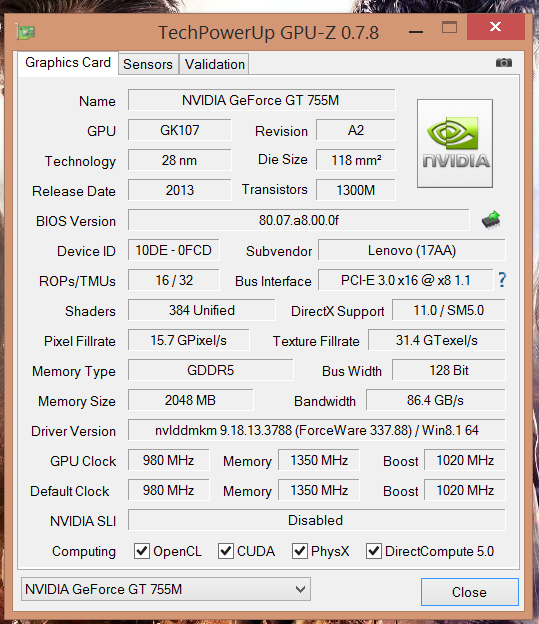Image resolution: width=539 pixels, height=624 pixels.
Task: Click the GPU-Z app icon in title bar
Action: pyautogui.click(x=26, y=32)
